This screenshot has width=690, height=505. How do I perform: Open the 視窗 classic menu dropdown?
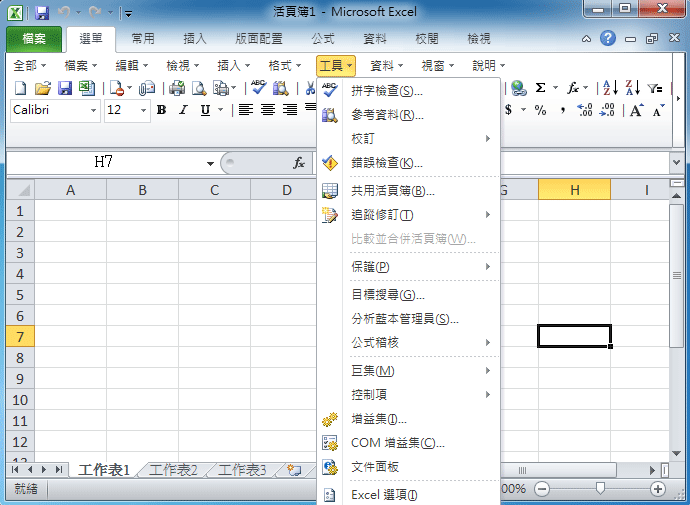pyautogui.click(x=437, y=66)
